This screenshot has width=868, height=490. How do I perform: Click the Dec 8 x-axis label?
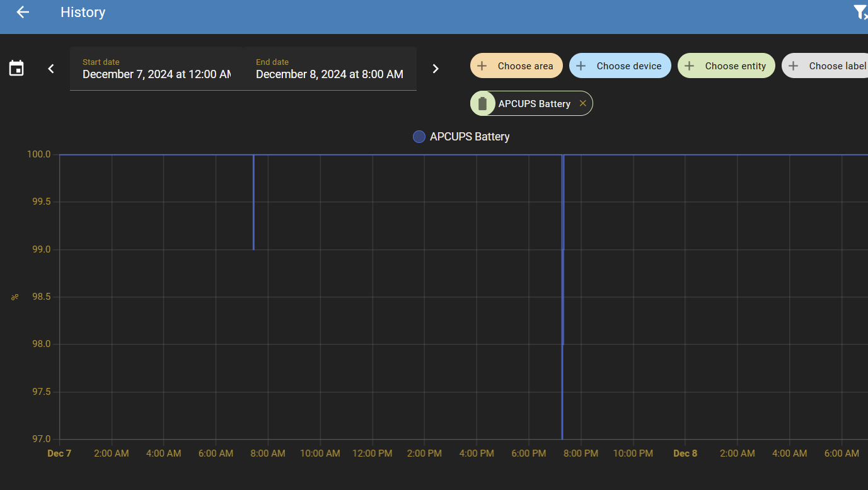[685, 453]
